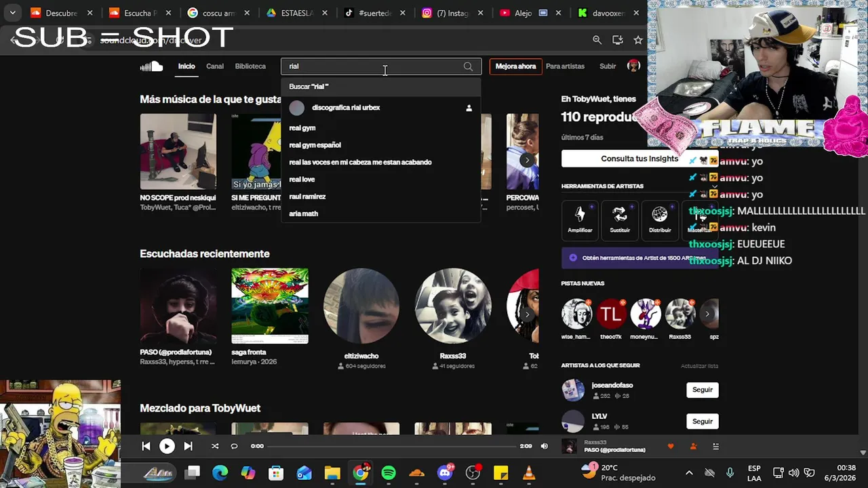This screenshot has height=488, width=868.
Task: Follow LYLV with Seguir button
Action: coord(703,422)
